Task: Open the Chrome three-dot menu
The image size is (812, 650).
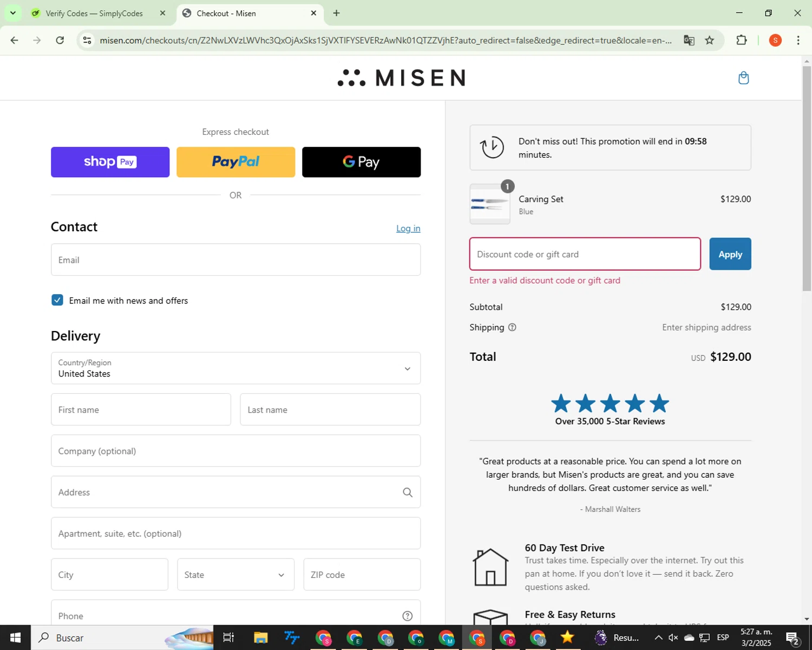Action: pos(798,40)
